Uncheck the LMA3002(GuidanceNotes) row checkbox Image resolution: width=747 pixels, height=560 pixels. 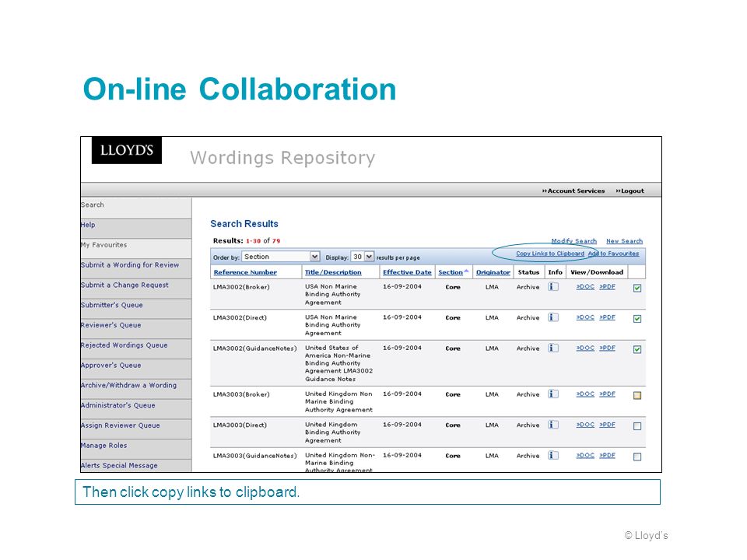click(x=637, y=349)
